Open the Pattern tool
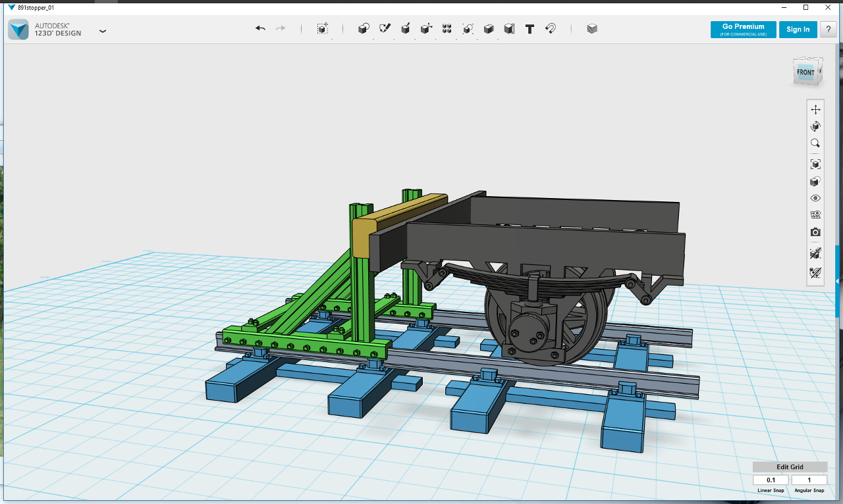The width and height of the screenshot is (843, 504). pos(447,29)
